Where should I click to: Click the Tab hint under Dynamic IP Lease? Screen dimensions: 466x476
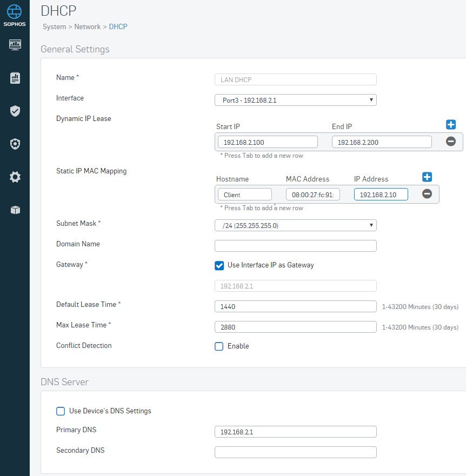[262, 156]
